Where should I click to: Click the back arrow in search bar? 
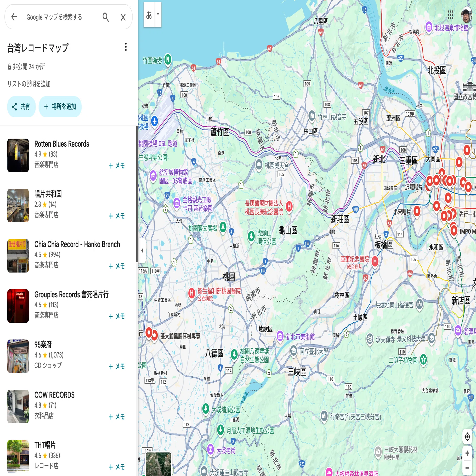(x=14, y=17)
